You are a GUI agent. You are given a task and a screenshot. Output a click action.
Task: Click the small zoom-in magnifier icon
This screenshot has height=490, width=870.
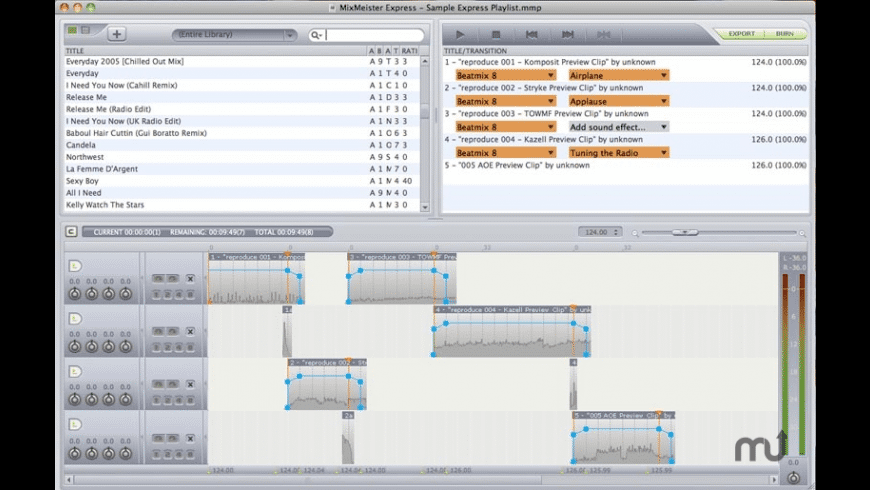tap(802, 234)
